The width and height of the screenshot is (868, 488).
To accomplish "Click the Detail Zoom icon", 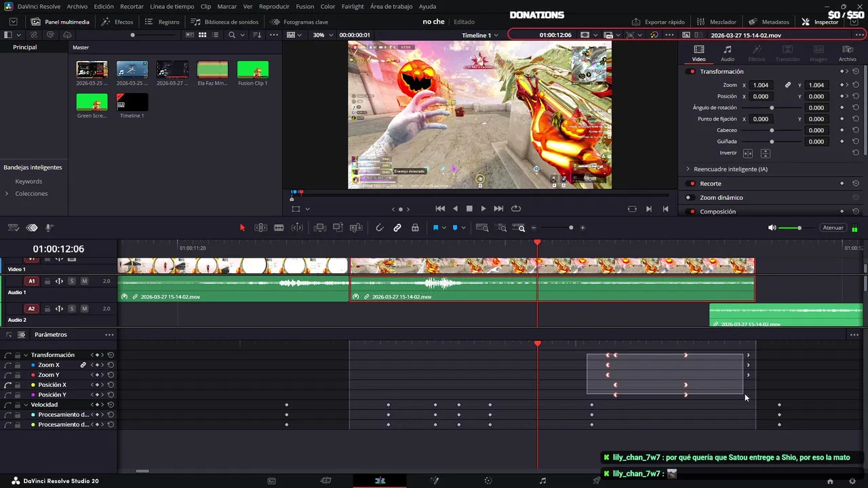I will (x=501, y=228).
